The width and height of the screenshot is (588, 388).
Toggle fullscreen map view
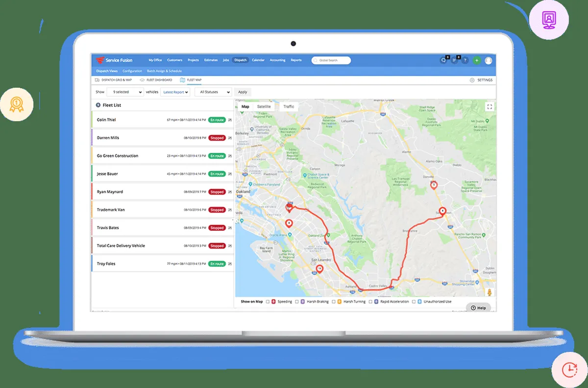489,107
